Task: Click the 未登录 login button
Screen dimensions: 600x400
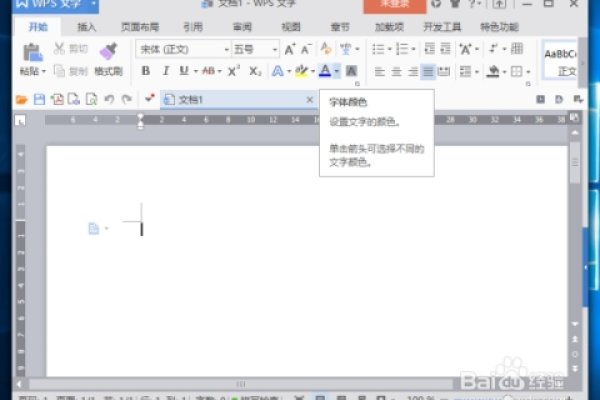Action: click(x=390, y=5)
